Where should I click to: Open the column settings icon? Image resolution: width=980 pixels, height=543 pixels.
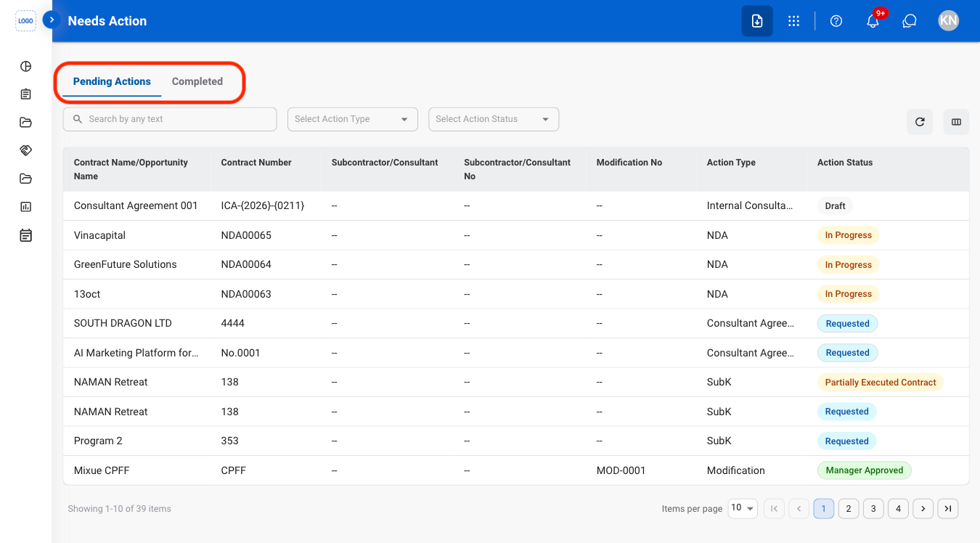pyautogui.click(x=956, y=122)
